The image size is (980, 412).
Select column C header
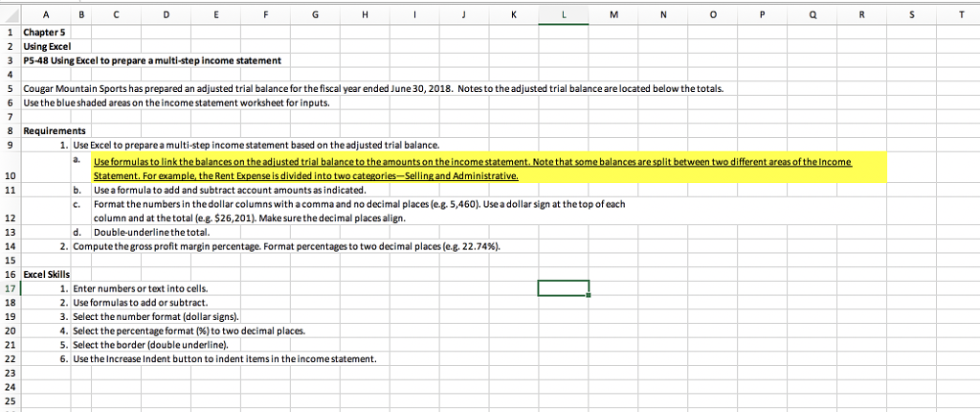[116, 17]
